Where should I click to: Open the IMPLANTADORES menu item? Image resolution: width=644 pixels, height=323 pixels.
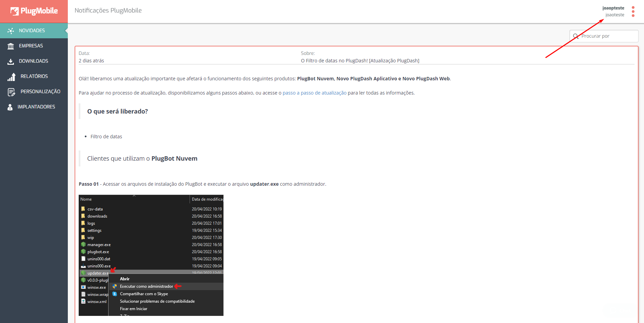pos(34,107)
